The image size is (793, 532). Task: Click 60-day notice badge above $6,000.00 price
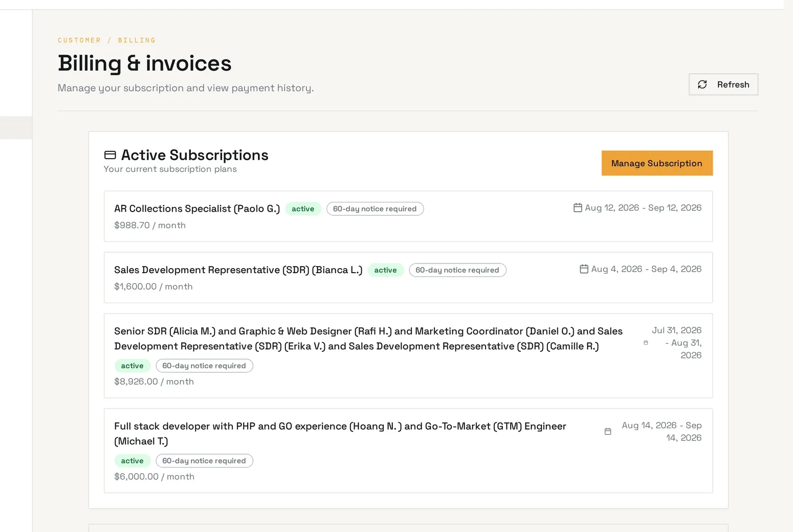click(204, 461)
